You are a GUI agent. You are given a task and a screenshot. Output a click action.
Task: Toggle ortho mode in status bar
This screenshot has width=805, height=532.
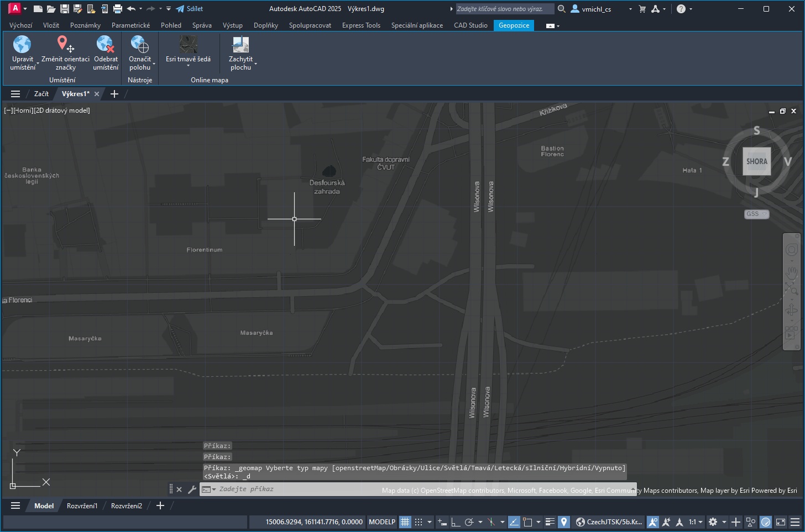pos(455,522)
